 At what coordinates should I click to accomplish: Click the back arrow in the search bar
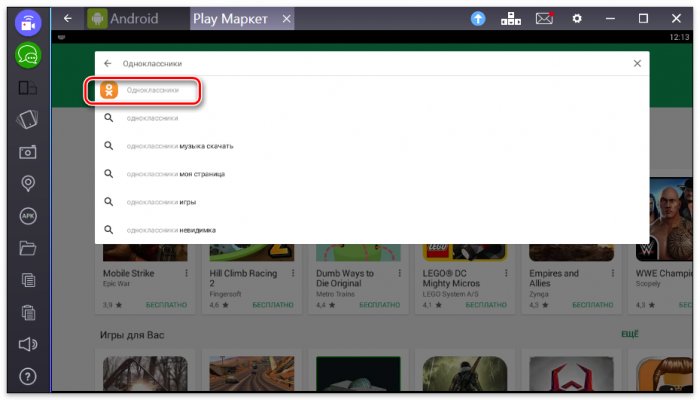[x=108, y=63]
